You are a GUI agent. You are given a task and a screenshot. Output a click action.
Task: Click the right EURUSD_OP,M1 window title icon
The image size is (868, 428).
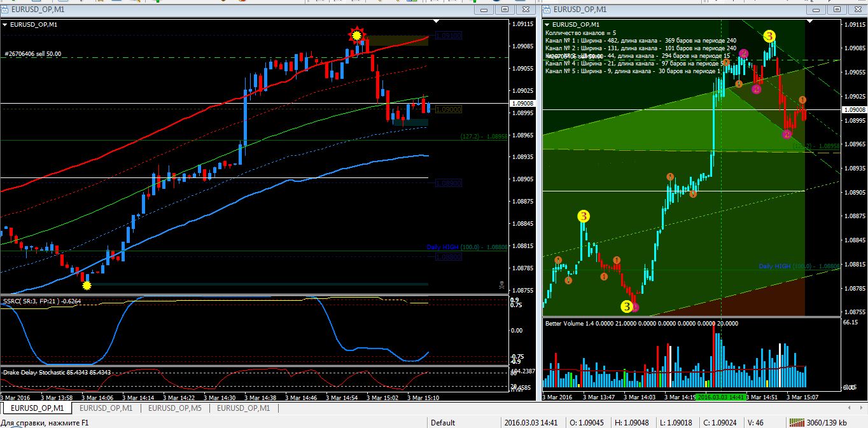[x=547, y=10]
